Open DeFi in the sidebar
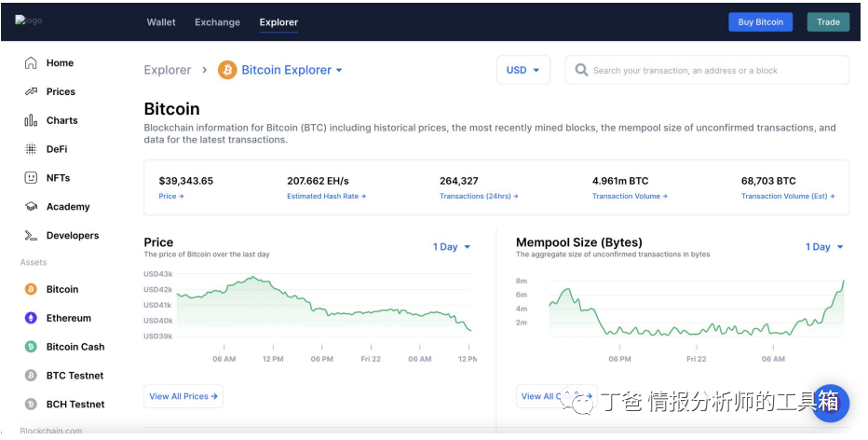This screenshot has height=440, width=868. 57,149
